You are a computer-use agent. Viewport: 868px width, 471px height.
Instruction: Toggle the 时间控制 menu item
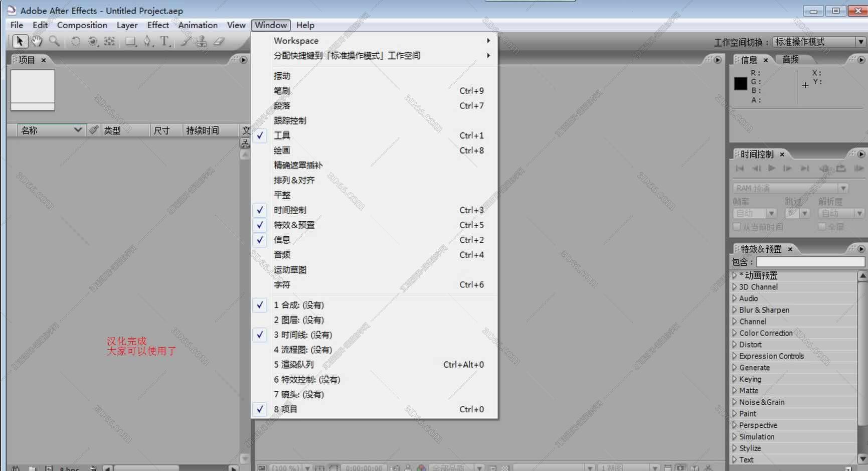(375, 210)
